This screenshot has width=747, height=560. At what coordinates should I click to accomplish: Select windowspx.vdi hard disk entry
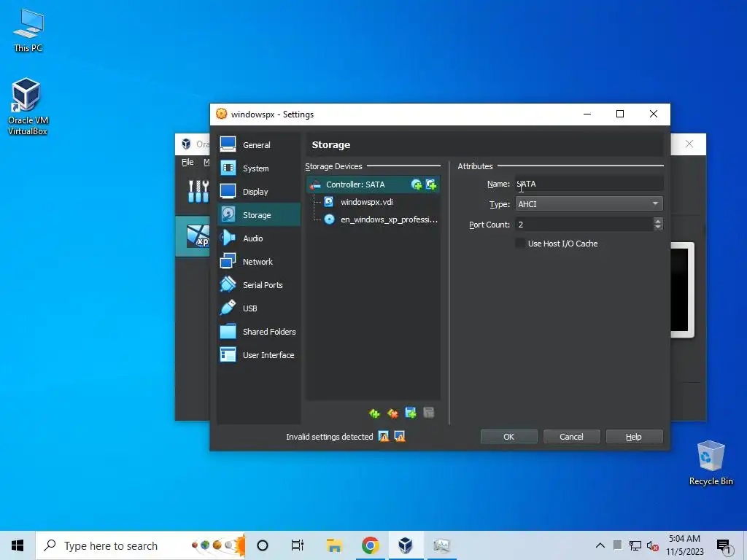pos(367,202)
